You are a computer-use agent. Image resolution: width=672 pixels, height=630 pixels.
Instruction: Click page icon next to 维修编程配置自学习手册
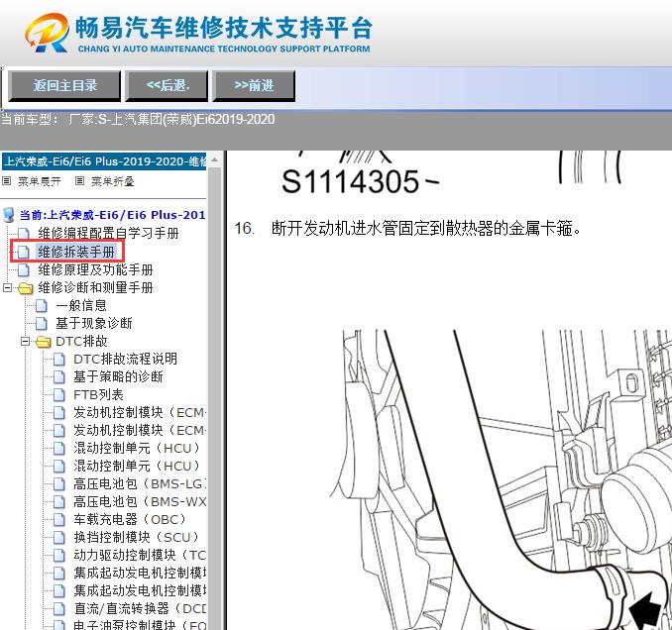(x=24, y=234)
